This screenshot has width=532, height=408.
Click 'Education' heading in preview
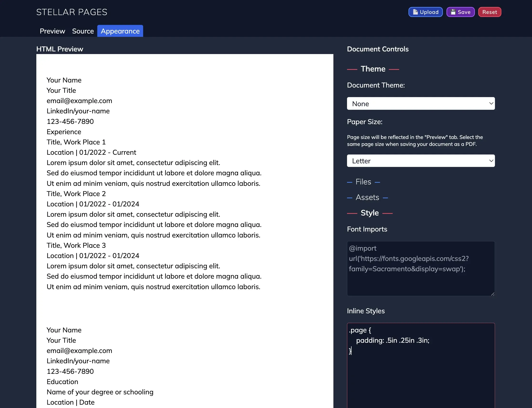[x=62, y=381]
